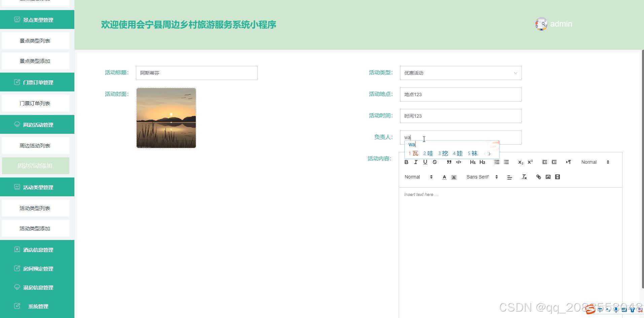
Task: Click into the rich text content area
Action: [x=510, y=252]
